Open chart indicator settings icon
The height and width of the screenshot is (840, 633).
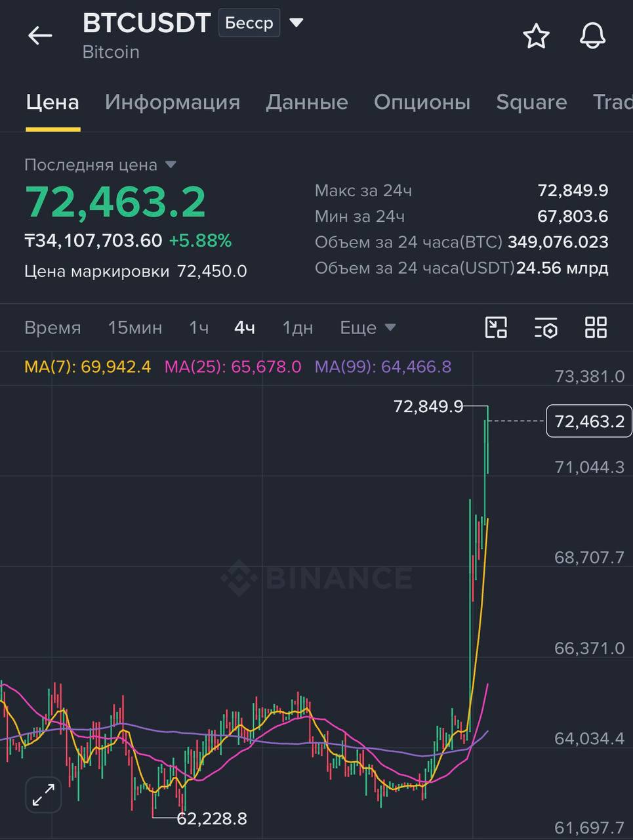coord(546,327)
